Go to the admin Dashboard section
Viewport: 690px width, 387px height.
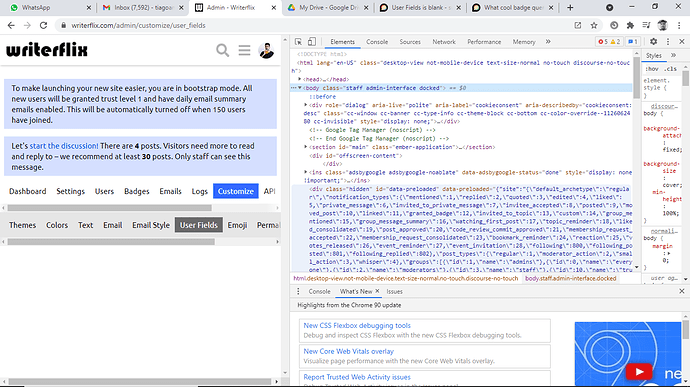point(28,191)
